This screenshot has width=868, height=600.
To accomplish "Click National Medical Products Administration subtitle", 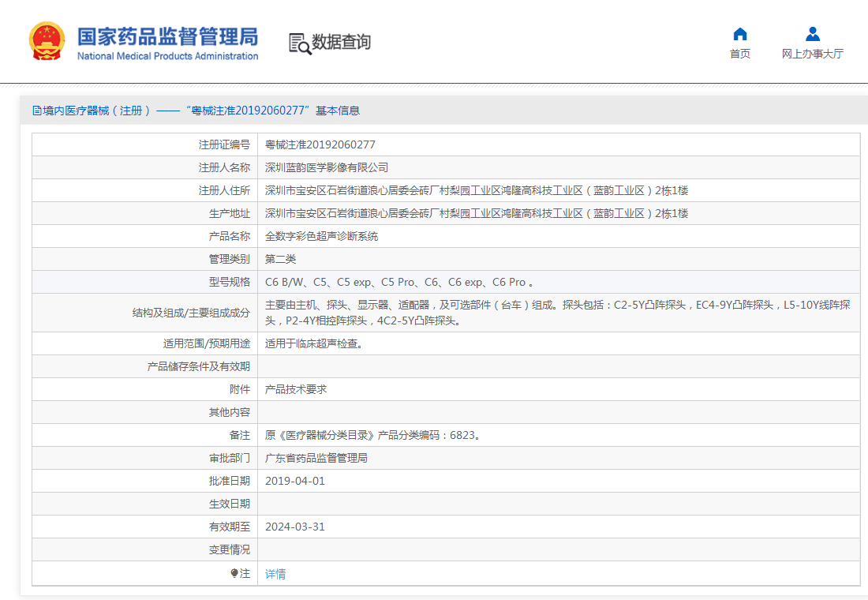I will pos(168,56).
